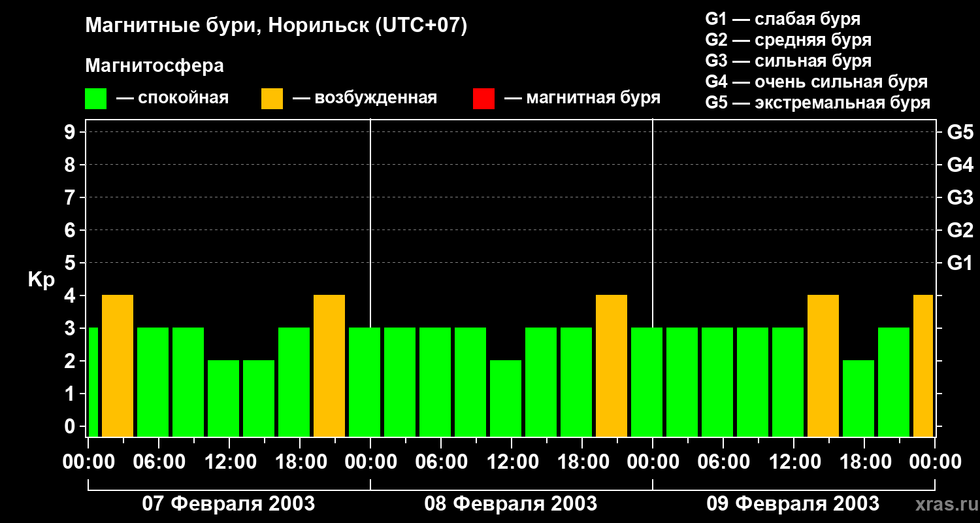The height and width of the screenshot is (523, 980).
Task: Click the red 'магнитная буря' legend swatch
Action: 484,99
